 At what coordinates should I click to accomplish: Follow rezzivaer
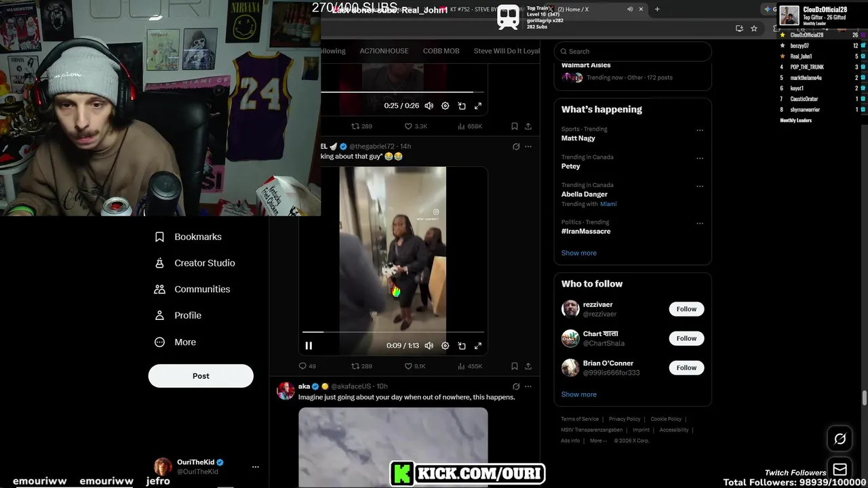click(686, 309)
